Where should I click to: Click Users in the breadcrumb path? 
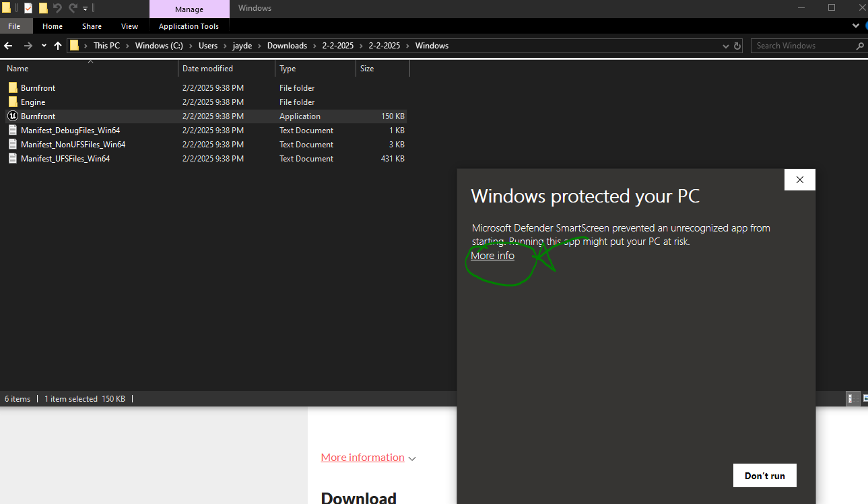(x=208, y=46)
